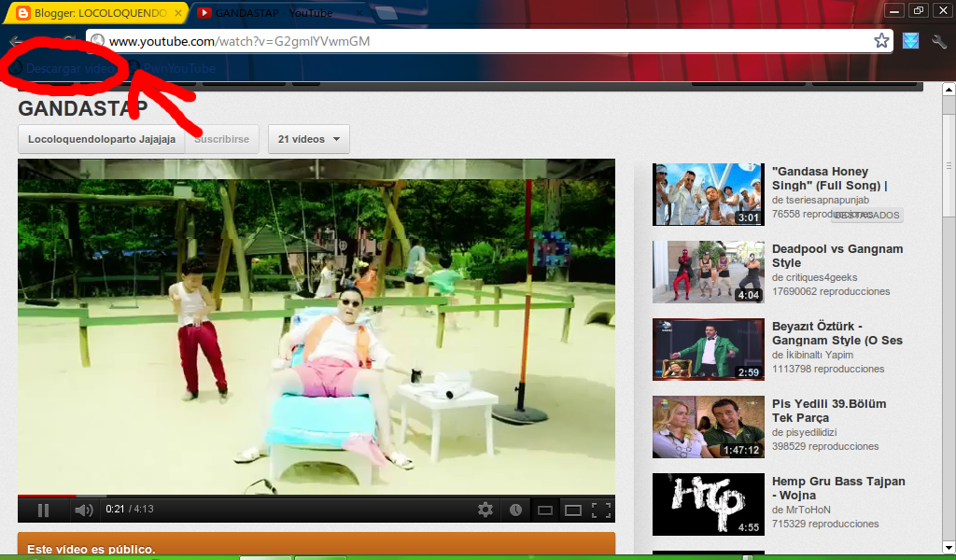This screenshot has width=956, height=560.
Task: Click '1113798 reproducciones' view count
Action: (x=828, y=369)
